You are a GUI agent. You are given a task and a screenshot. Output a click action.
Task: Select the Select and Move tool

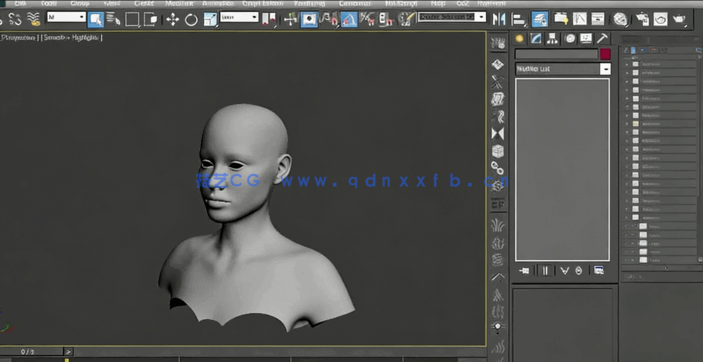coord(173,19)
